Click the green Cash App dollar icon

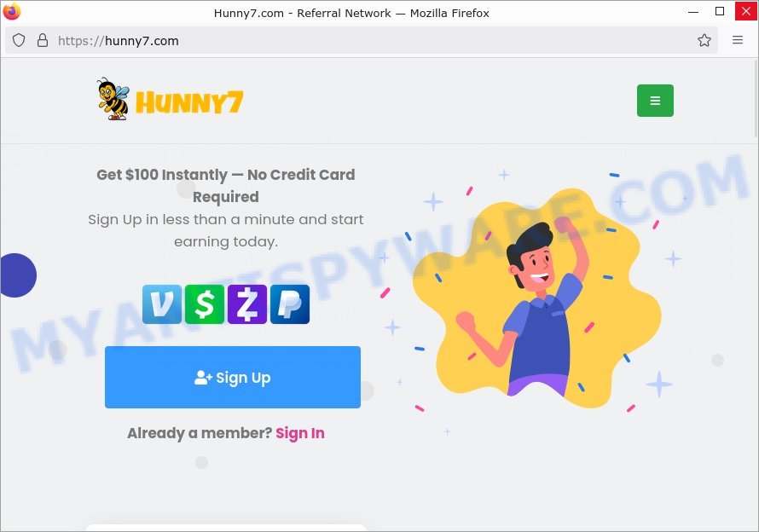[205, 304]
